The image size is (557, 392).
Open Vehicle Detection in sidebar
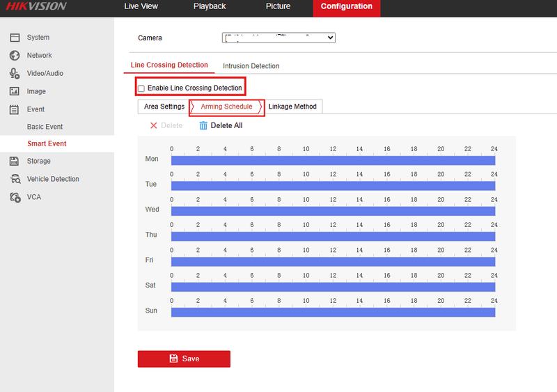click(53, 179)
